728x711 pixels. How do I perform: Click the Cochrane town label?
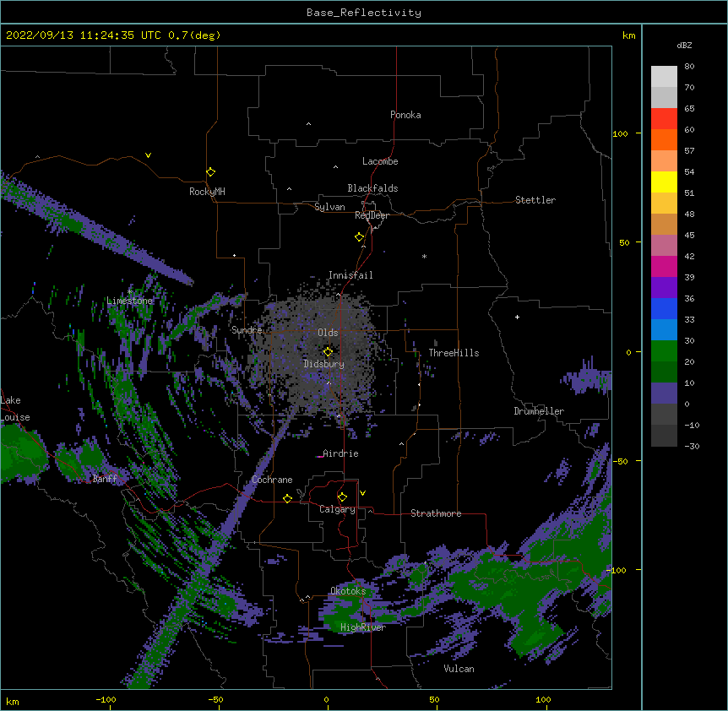pyautogui.click(x=272, y=480)
